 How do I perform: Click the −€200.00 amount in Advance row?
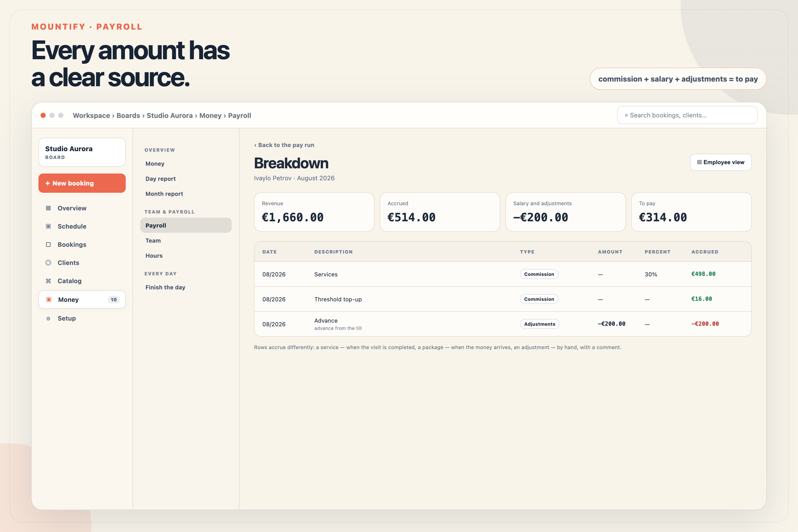611,324
